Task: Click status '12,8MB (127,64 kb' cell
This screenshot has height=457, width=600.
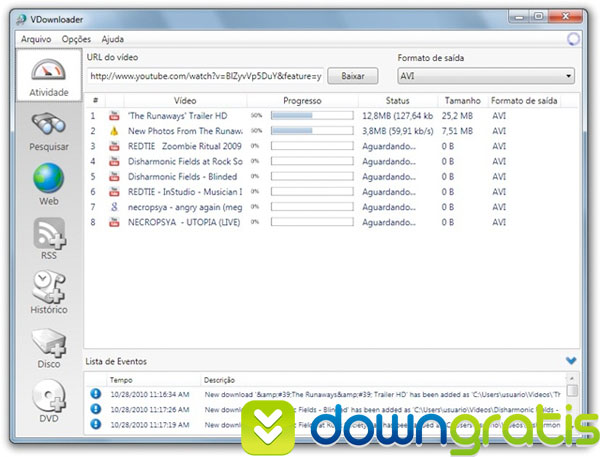Action: coord(398,116)
